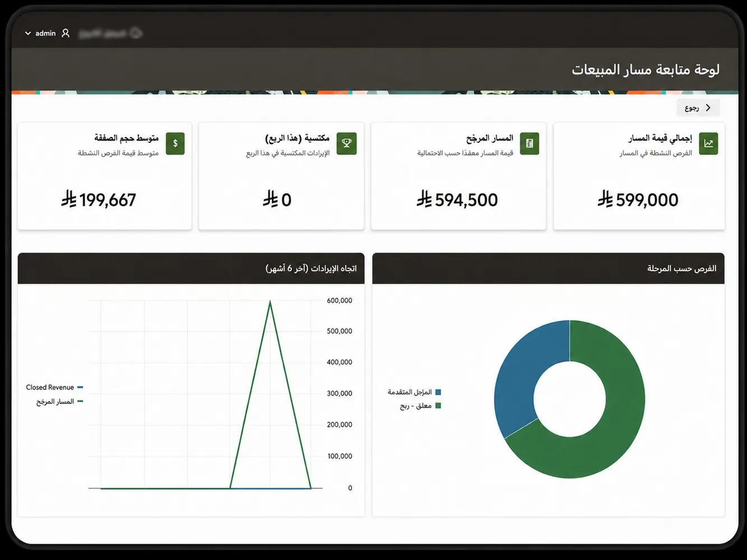Click subtitle الفرص النشطة في المسار
The image size is (747, 560).
tap(656, 153)
